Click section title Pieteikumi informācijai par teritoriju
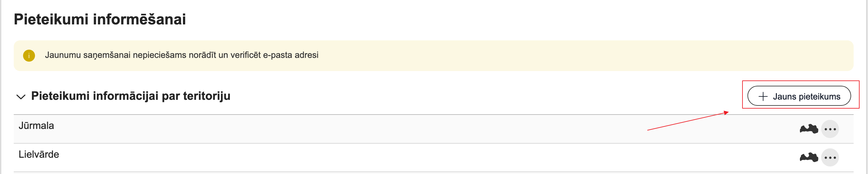868x174 pixels. 131,96
